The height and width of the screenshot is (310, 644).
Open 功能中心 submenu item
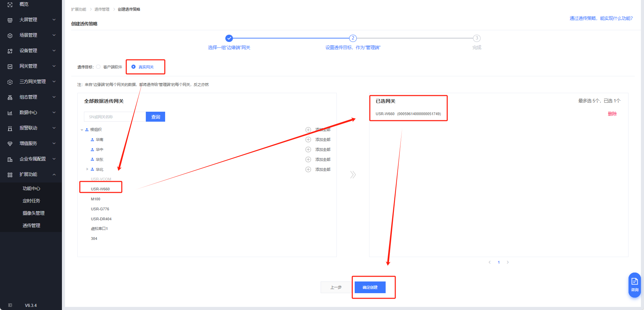pyautogui.click(x=31, y=188)
